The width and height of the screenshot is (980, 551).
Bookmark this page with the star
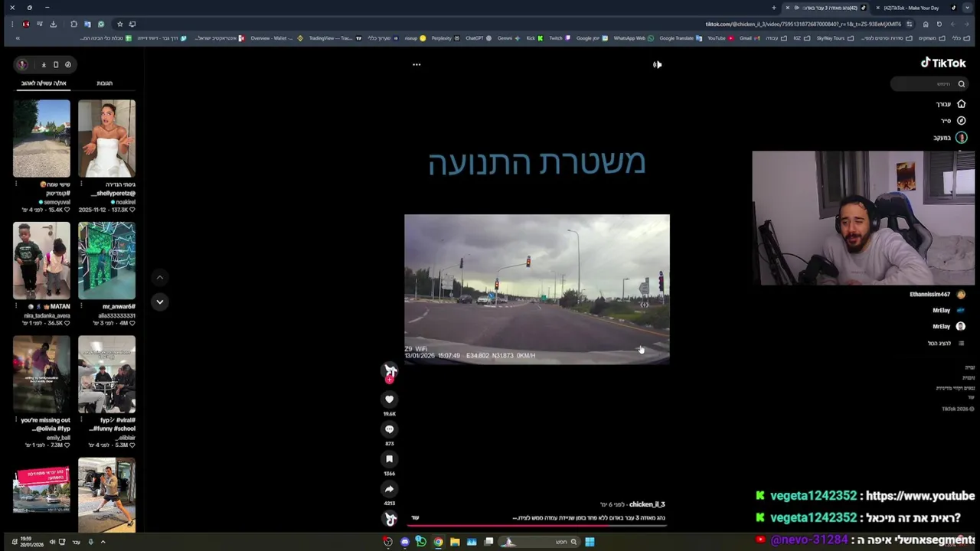119,24
